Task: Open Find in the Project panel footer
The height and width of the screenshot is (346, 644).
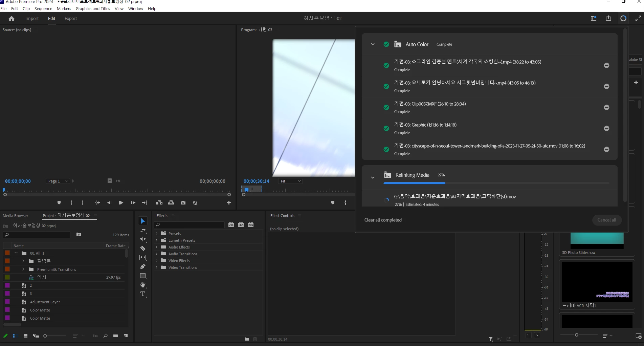Action: point(106,336)
